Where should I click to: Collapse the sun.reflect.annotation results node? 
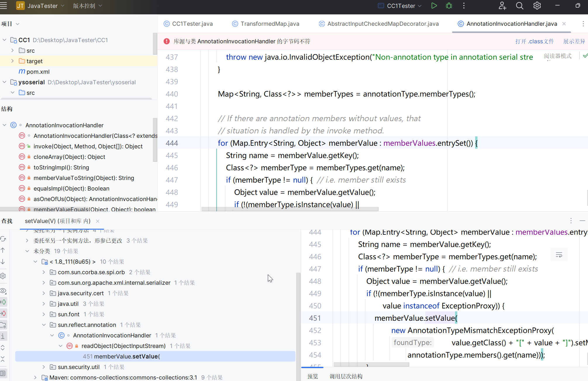pos(44,325)
